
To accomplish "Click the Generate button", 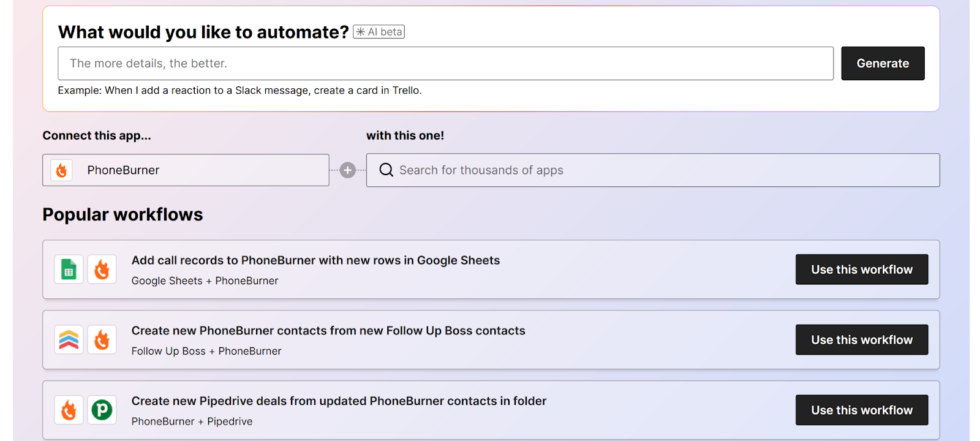I will pyautogui.click(x=883, y=63).
